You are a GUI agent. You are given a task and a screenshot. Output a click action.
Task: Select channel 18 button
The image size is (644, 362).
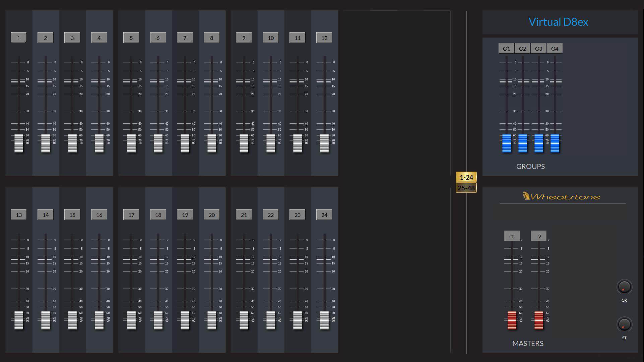(158, 215)
